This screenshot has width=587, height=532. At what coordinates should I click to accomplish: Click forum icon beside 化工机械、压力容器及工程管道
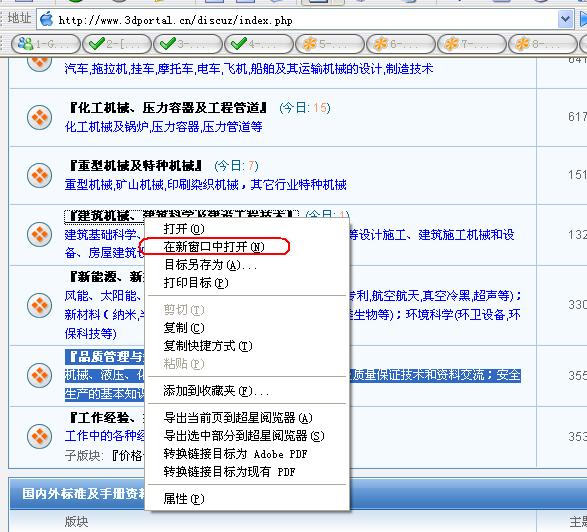coord(40,118)
